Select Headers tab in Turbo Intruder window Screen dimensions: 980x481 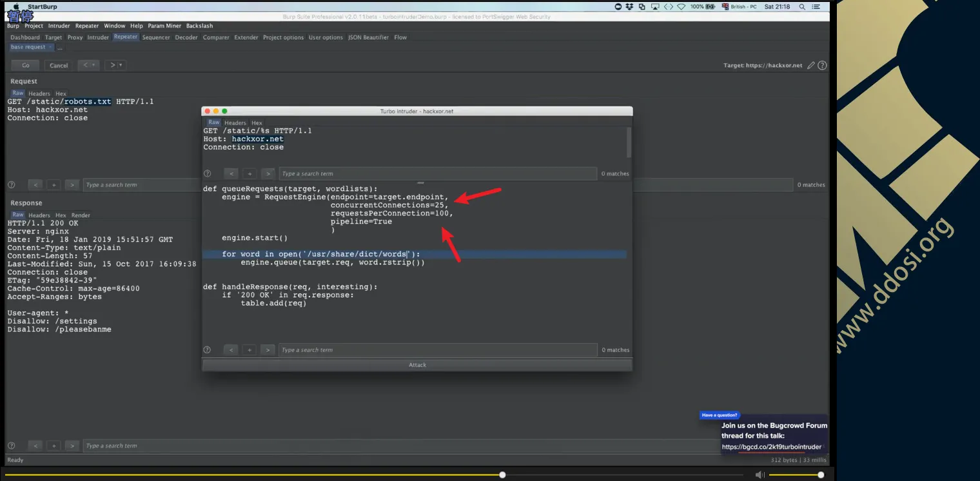click(x=235, y=123)
